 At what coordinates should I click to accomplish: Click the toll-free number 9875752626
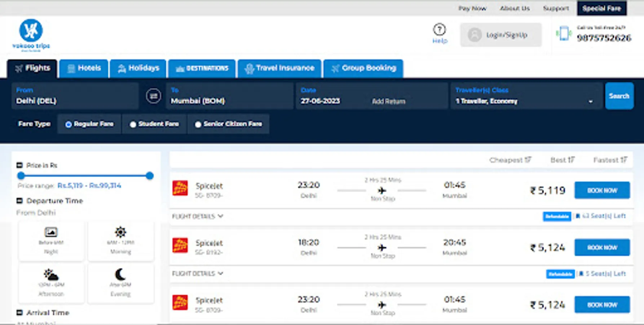604,38
